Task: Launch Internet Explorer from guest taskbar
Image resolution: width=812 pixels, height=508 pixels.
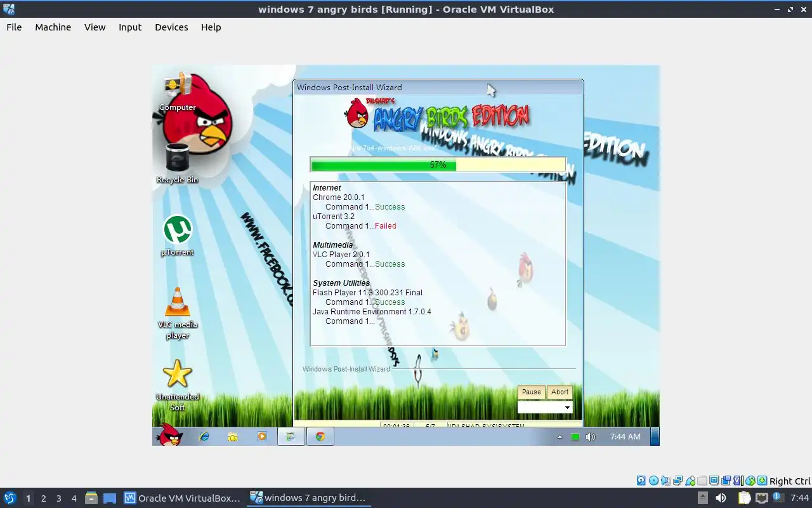Action: pyautogui.click(x=204, y=436)
